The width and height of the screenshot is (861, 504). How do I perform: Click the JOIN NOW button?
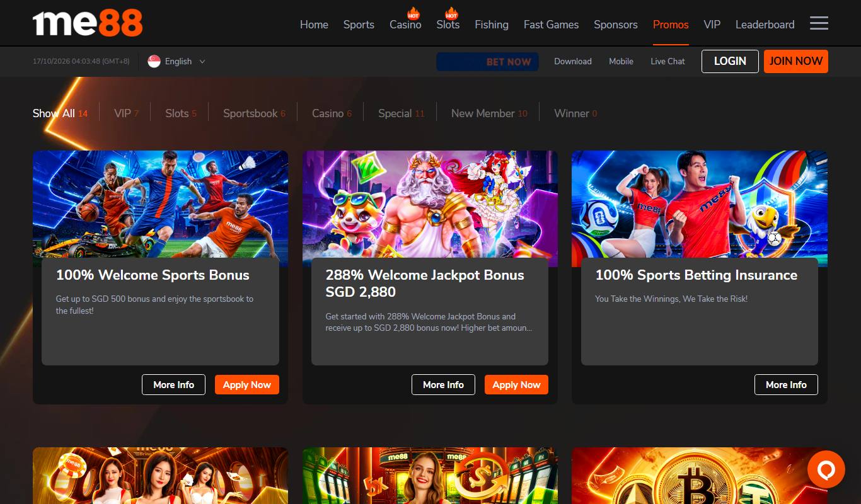(796, 61)
